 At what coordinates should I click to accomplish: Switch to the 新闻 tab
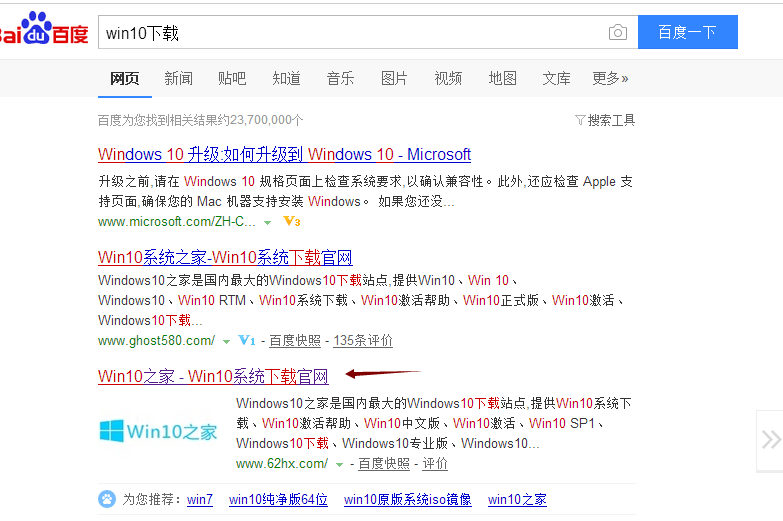(x=178, y=78)
